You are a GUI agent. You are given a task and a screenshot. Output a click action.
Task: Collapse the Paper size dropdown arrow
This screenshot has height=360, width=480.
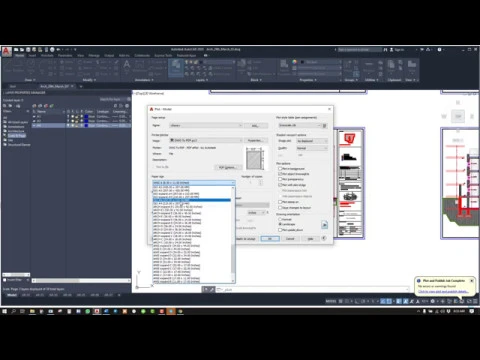(233, 183)
